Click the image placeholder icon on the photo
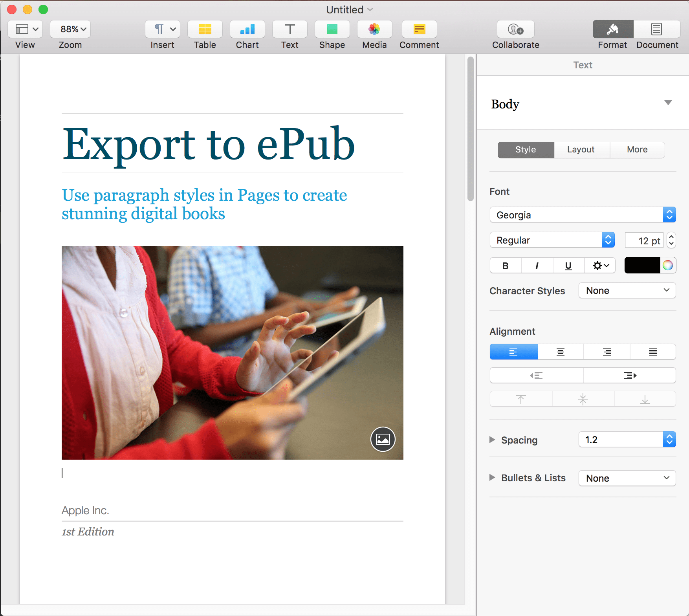Viewport: 689px width, 616px height. [383, 439]
